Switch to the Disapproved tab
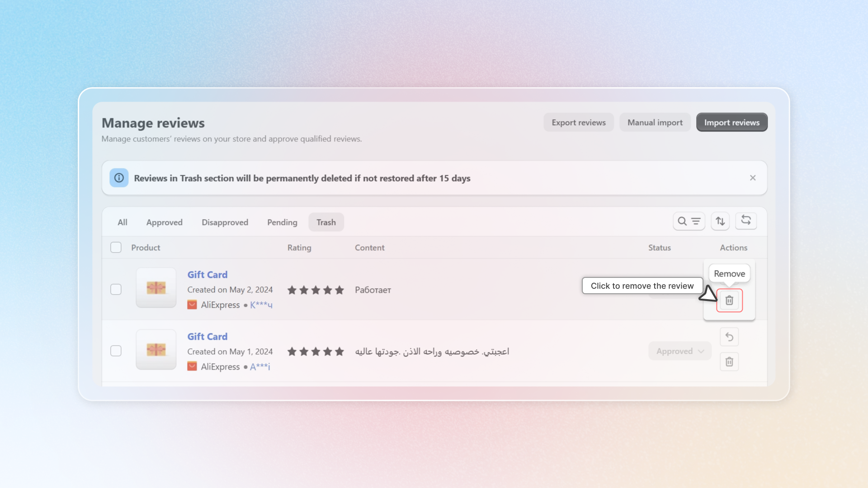Screen dimensions: 868x488 (225, 222)
